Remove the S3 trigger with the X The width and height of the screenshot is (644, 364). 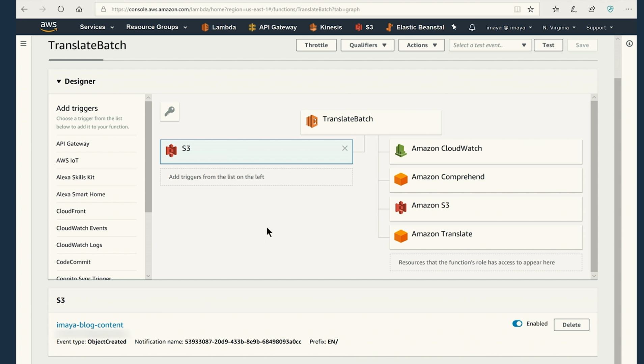pyautogui.click(x=345, y=148)
